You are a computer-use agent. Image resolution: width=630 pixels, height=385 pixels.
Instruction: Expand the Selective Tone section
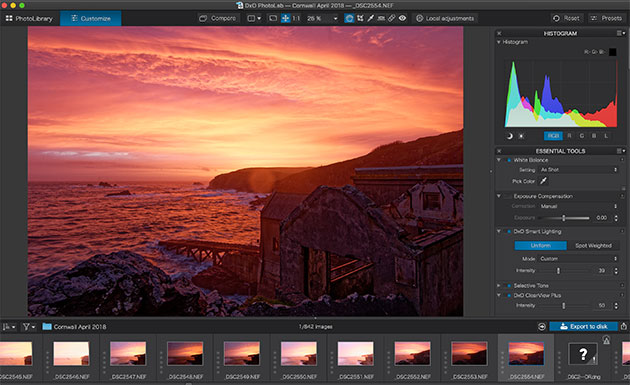coord(499,285)
